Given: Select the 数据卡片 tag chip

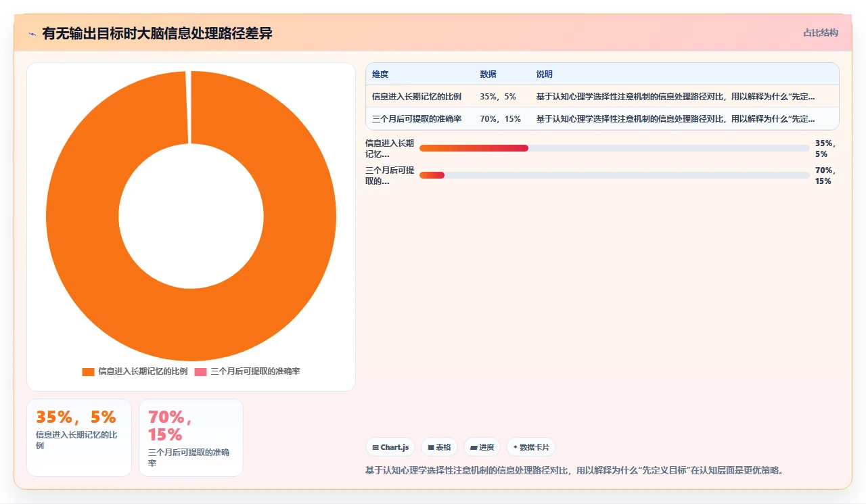Looking at the screenshot, I should [x=531, y=447].
